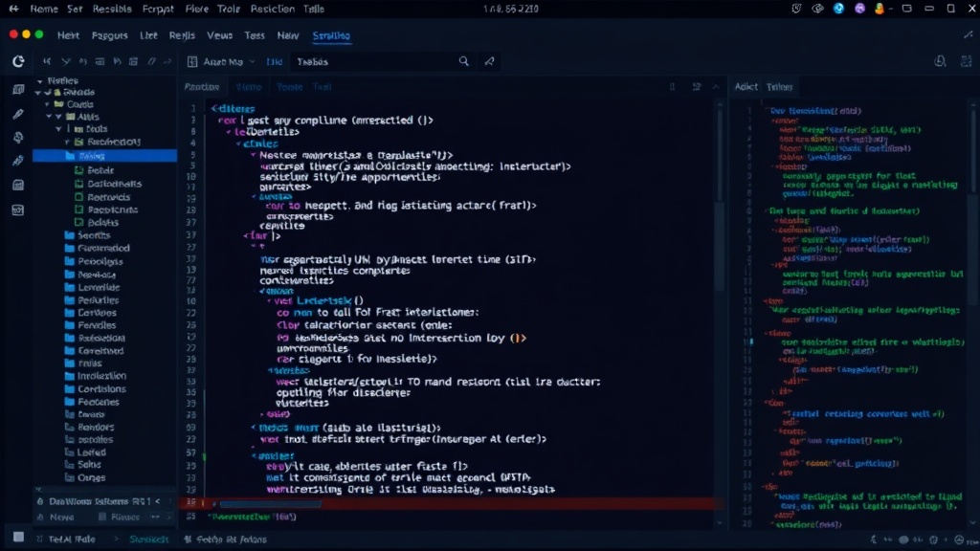980x551 pixels.
Task: Click the orange avatar icon in the system tray
Action: pos(880,9)
